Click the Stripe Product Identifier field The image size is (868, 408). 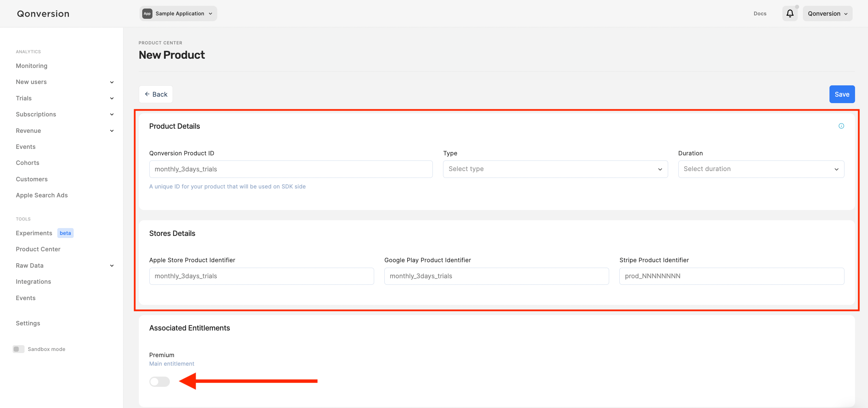point(731,276)
